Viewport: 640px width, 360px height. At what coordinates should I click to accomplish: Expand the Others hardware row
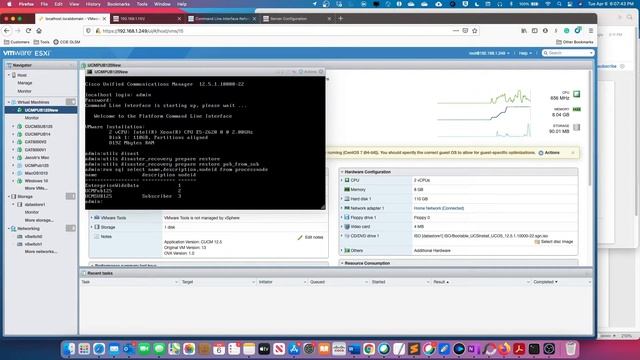pyautogui.click(x=342, y=250)
